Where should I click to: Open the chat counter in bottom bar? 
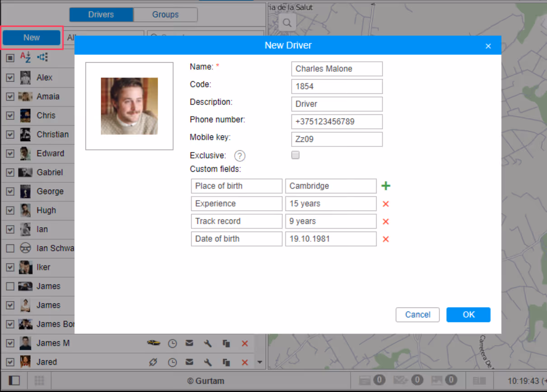(x=444, y=380)
